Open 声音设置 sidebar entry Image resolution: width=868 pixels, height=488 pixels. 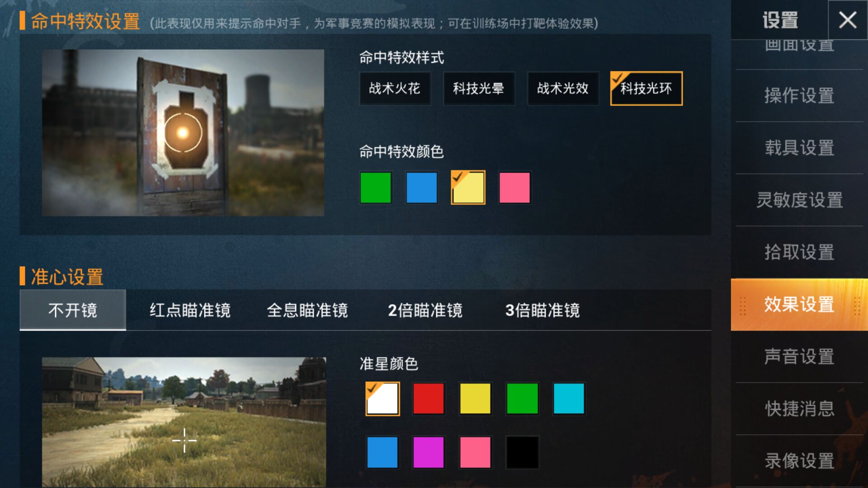tap(799, 357)
